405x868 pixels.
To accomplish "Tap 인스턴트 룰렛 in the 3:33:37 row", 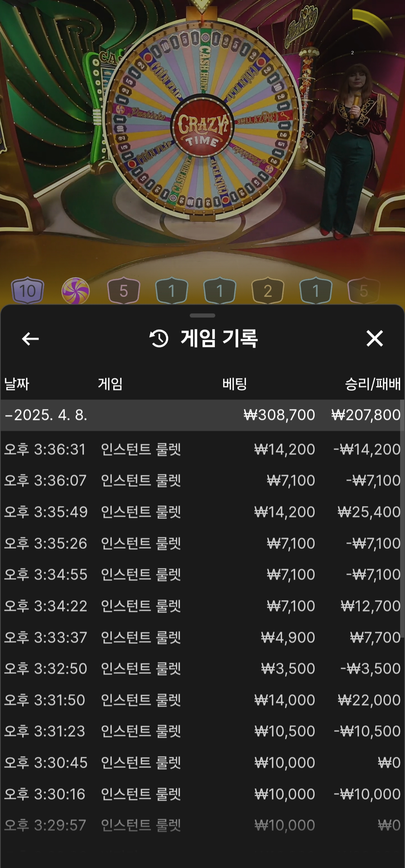I will point(141,638).
